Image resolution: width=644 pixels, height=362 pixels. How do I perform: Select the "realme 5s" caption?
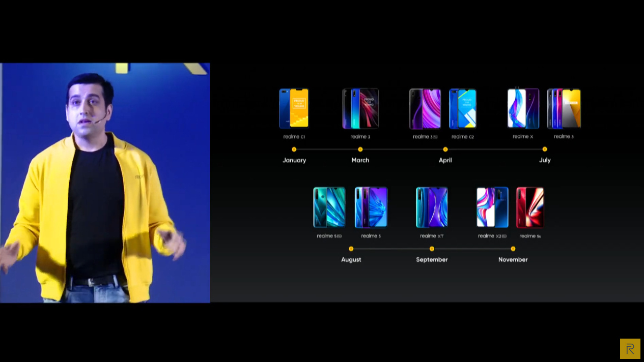[530, 236]
